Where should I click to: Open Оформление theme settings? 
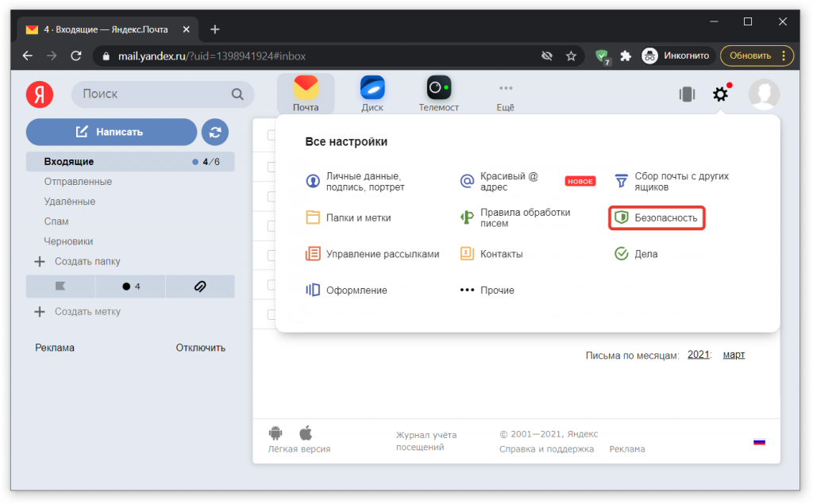pyautogui.click(x=356, y=290)
